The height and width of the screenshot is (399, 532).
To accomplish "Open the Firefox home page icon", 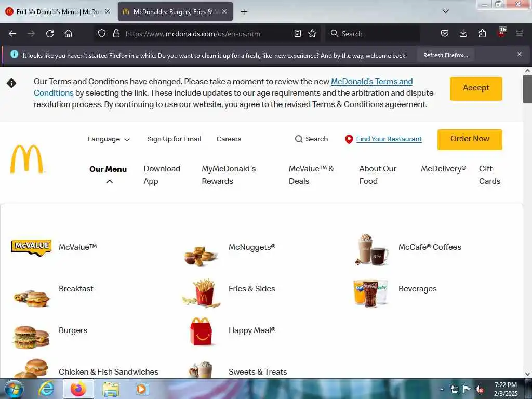I will point(68,34).
